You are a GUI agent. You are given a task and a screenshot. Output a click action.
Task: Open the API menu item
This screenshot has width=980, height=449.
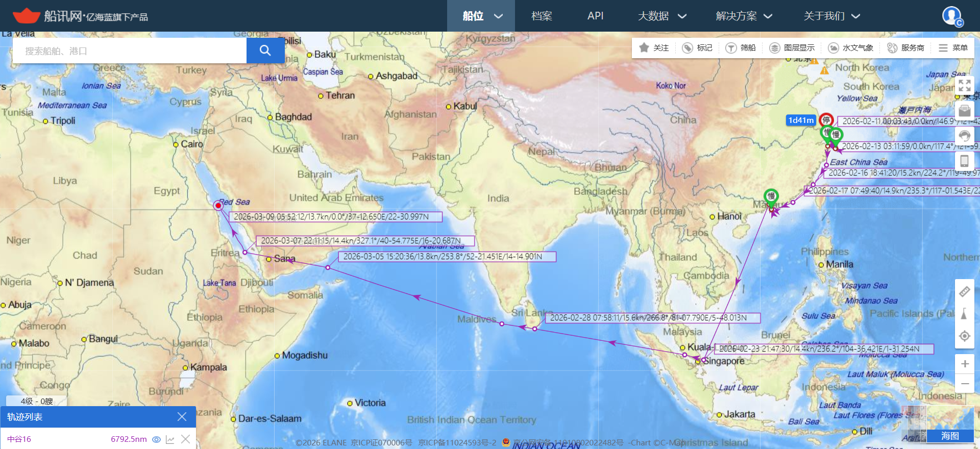coord(595,16)
